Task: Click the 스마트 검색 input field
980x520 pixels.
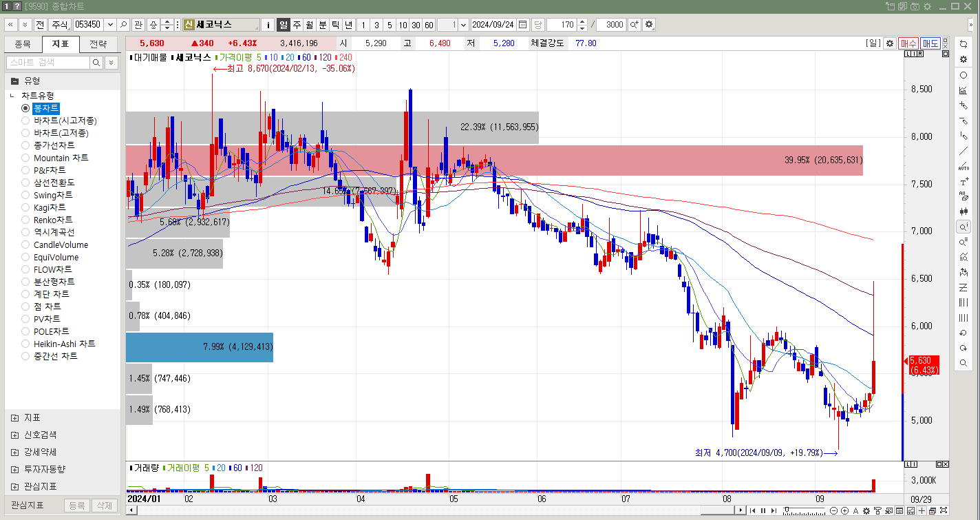Action: click(x=48, y=63)
